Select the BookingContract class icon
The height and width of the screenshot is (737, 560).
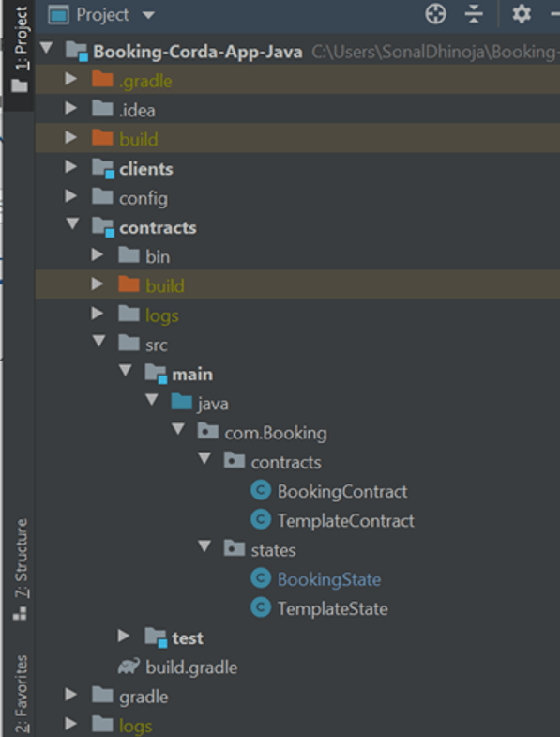pyautogui.click(x=261, y=491)
